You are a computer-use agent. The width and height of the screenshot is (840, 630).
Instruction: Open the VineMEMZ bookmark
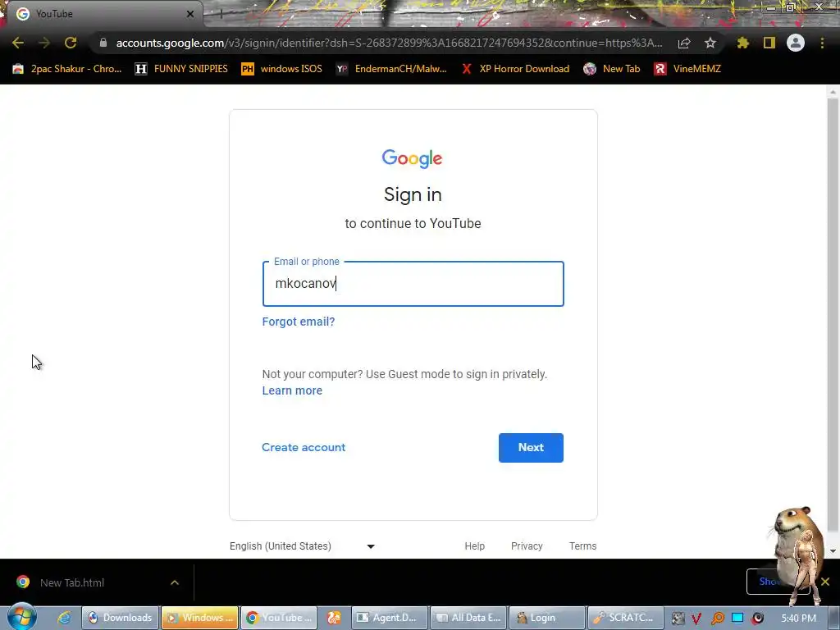pos(687,69)
